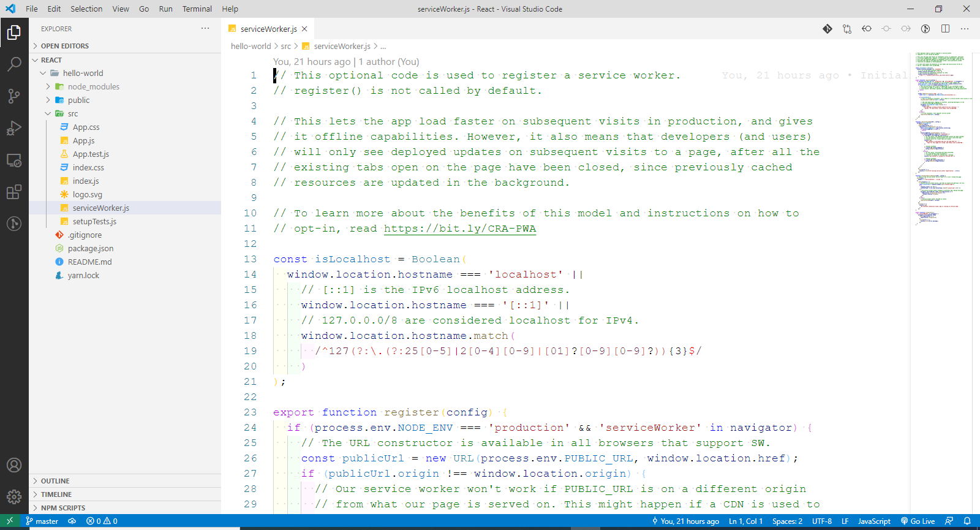Click the Spaces: 2 indentation setting
Viewport: 980px width, 530px height.
[787, 521]
